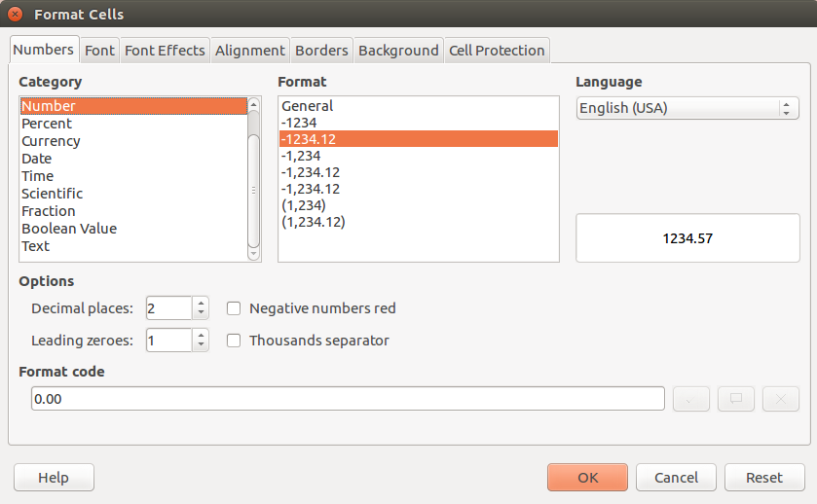Viewport: 817px width, 504px height.
Task: Switch to the Font Effects tab
Action: (x=165, y=51)
